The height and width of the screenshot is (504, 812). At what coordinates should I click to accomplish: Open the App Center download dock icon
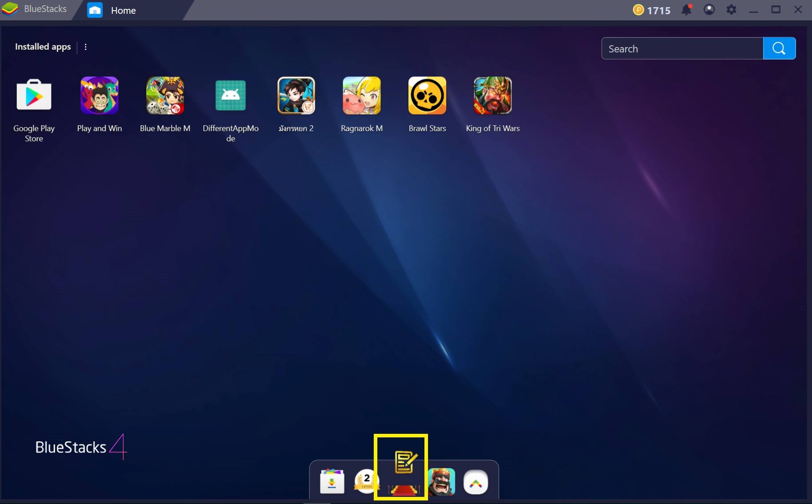pyautogui.click(x=332, y=481)
